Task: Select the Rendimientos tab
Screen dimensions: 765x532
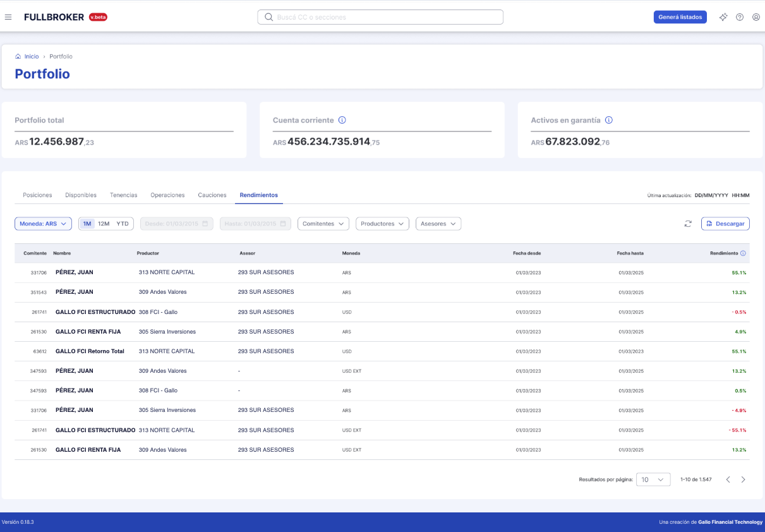Action: 259,195
